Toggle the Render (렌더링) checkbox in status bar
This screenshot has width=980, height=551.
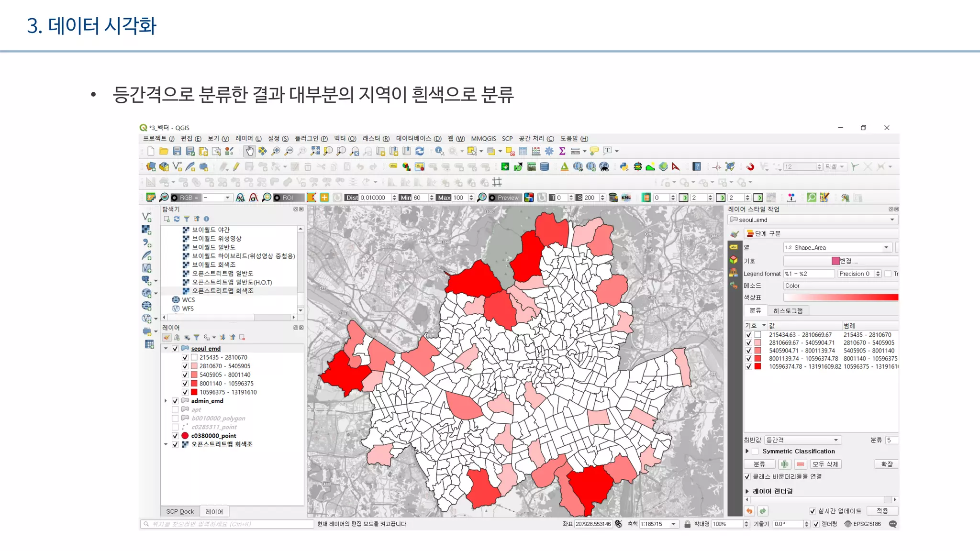(816, 524)
